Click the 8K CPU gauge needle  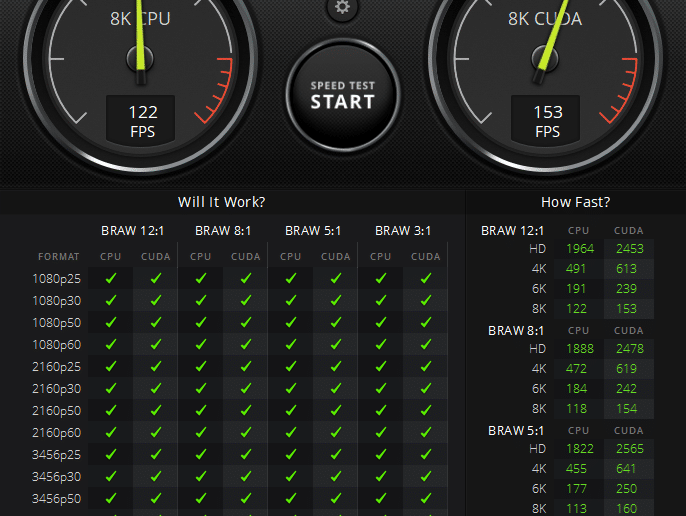click(140, 37)
